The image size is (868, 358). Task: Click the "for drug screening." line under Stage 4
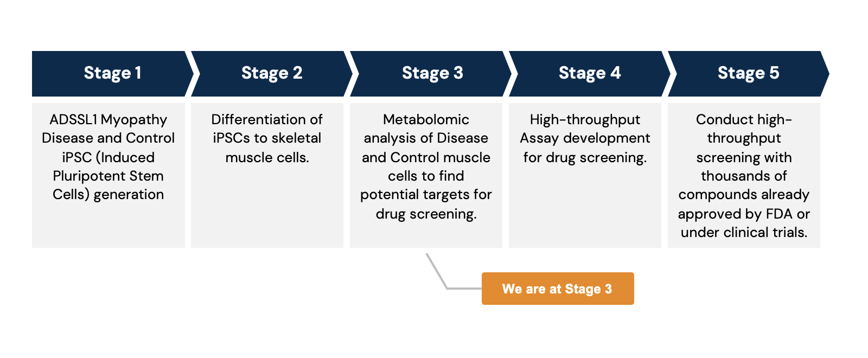585,157
